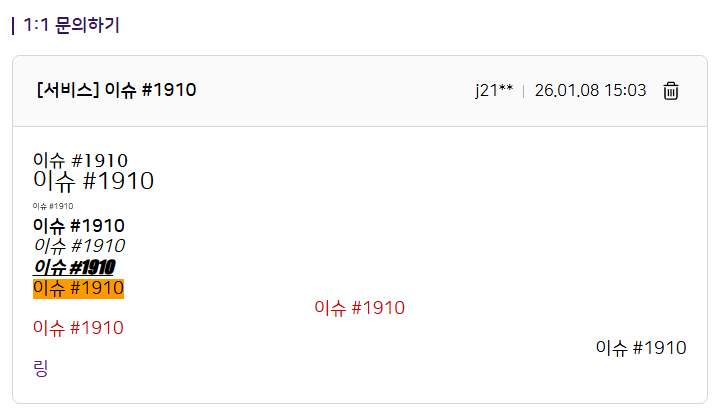Click the "[서비스] 이슈 #1910" post title
Viewport: 723px width, 419px height.
[116, 90]
